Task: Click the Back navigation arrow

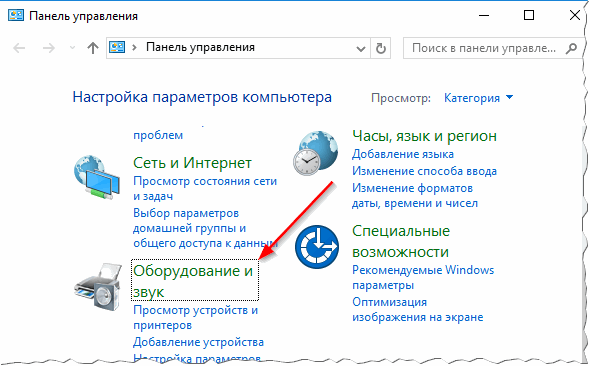Action: tap(19, 48)
